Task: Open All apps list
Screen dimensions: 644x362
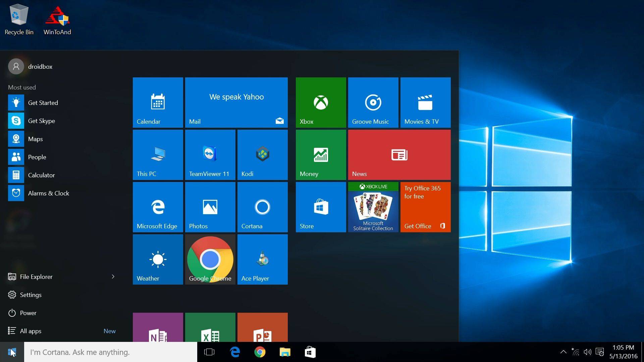Action: pyautogui.click(x=62, y=331)
